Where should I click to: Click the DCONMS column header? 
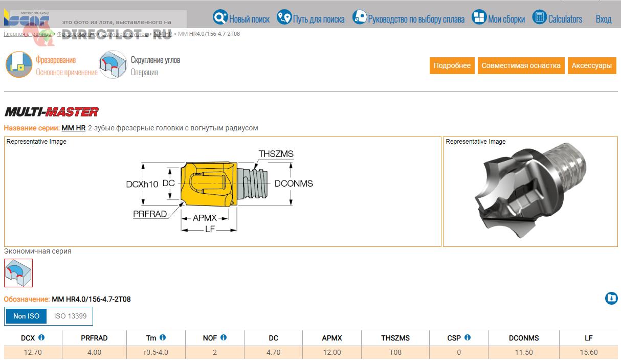click(x=524, y=338)
